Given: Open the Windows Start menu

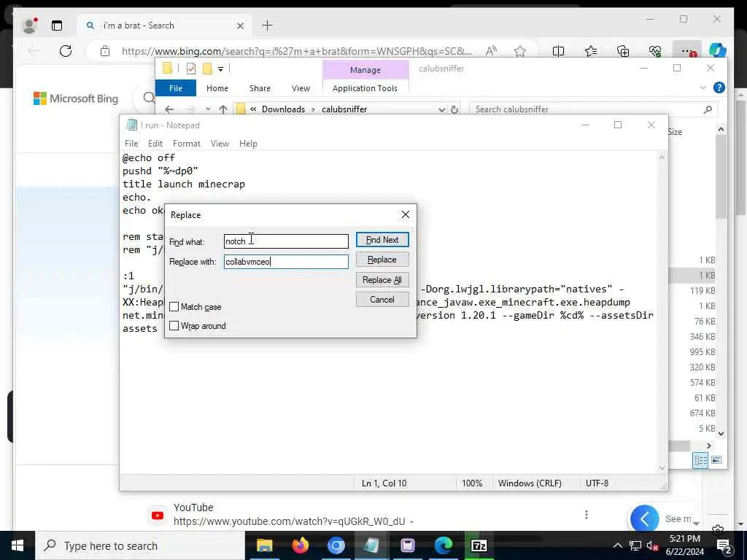Looking at the screenshot, I should [18, 545].
